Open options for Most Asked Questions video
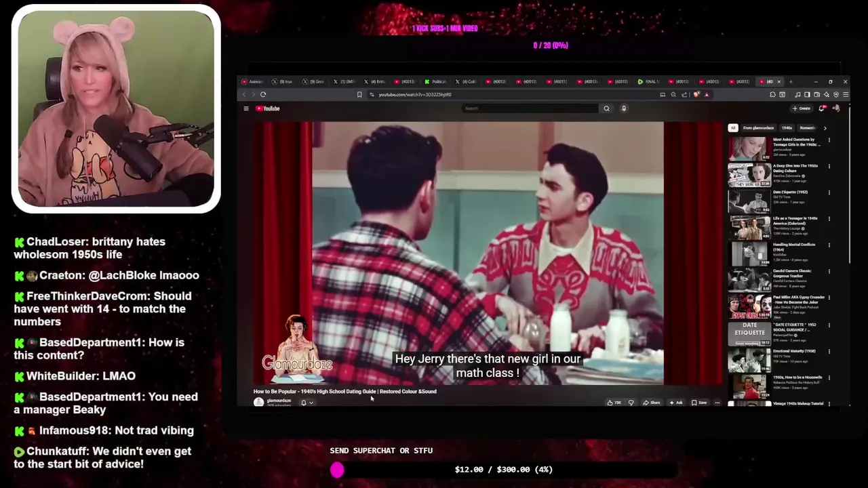The width and height of the screenshot is (868, 488). click(829, 140)
